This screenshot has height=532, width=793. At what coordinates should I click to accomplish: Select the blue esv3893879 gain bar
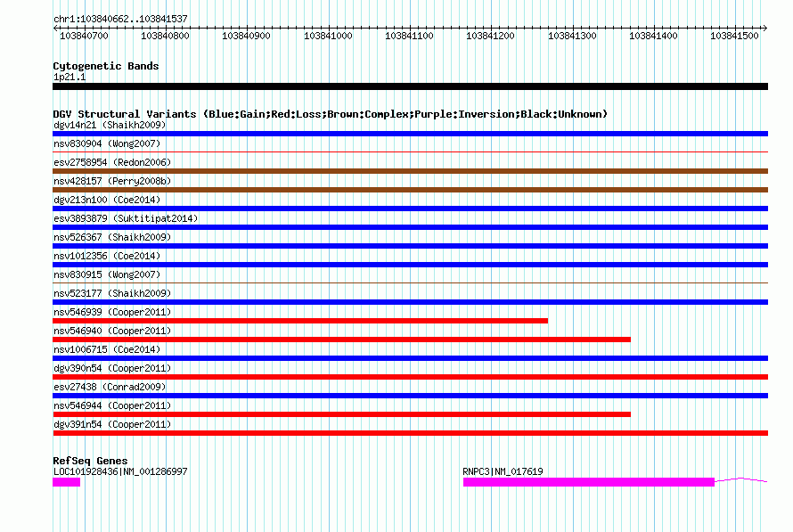coord(410,227)
